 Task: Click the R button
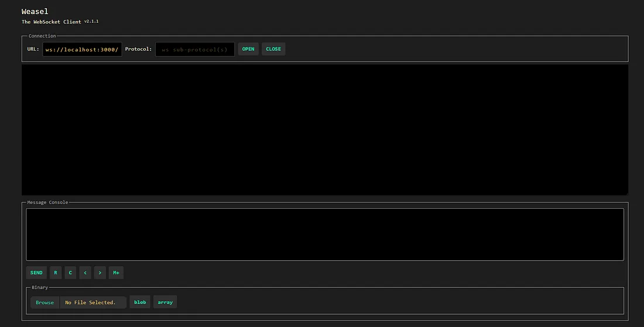pyautogui.click(x=56, y=272)
